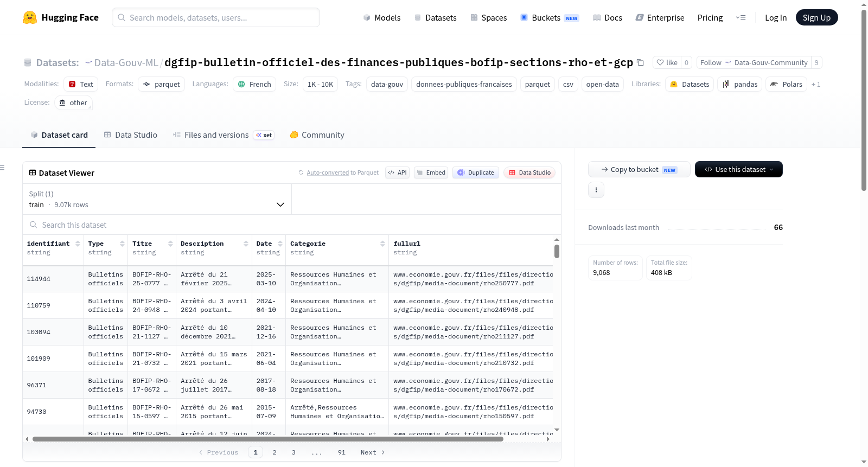Screen dimensions: 868x467
Task: Open the Data-Gouv-ML organization link
Action: point(126,62)
